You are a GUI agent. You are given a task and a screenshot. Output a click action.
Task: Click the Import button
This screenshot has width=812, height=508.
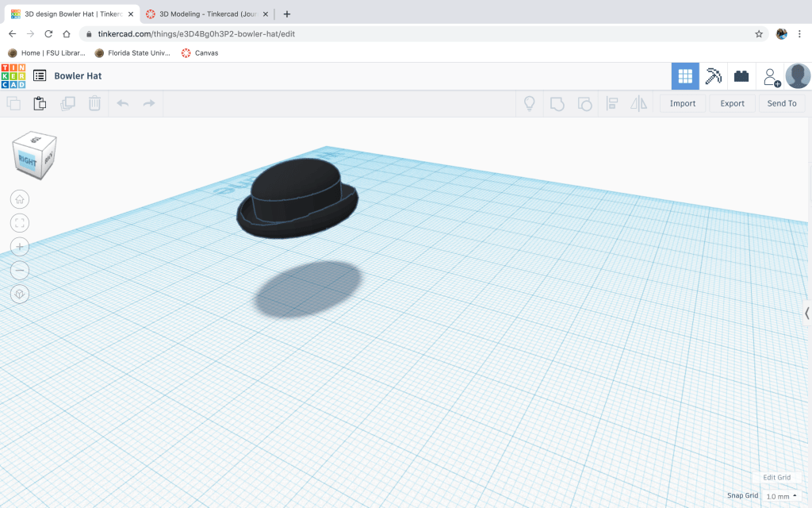pyautogui.click(x=682, y=103)
